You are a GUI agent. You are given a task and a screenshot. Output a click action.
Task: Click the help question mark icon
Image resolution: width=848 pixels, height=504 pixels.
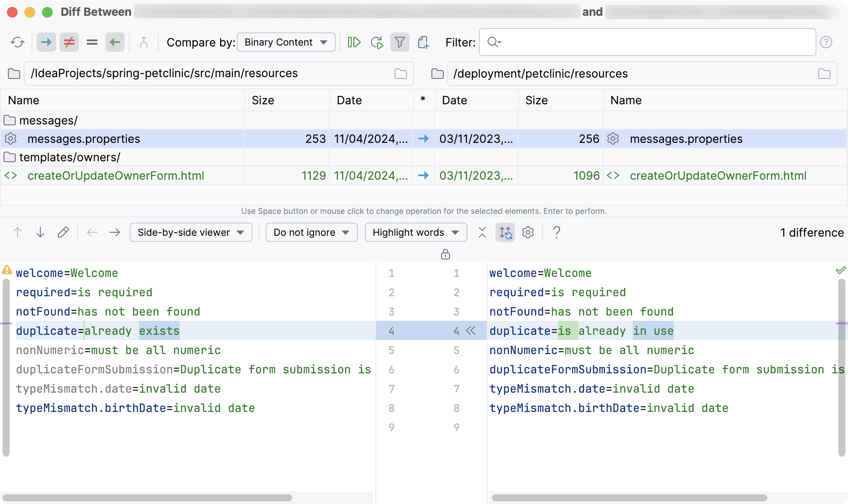(556, 232)
